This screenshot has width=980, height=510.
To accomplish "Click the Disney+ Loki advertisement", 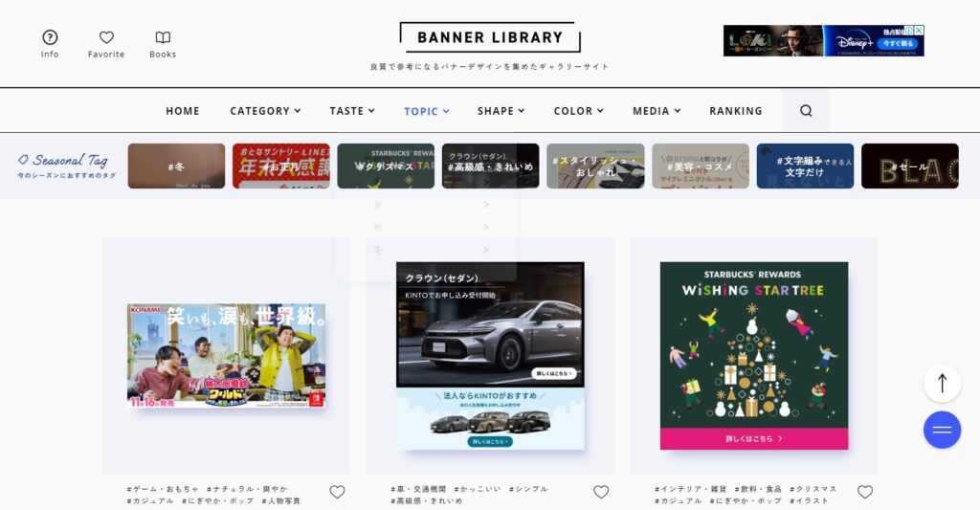I will click(823, 40).
